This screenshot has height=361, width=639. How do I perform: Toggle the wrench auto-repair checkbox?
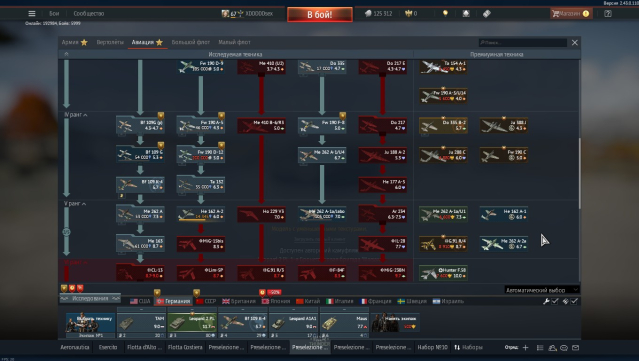click(555, 301)
